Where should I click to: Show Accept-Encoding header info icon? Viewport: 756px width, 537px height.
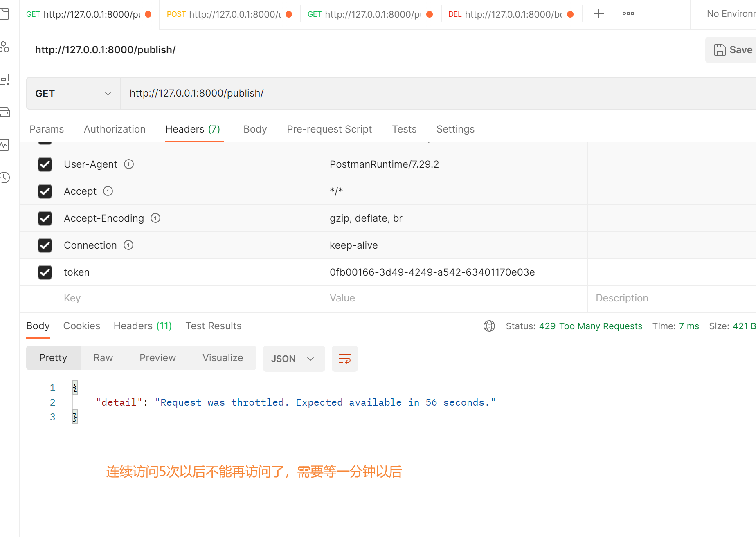click(155, 218)
